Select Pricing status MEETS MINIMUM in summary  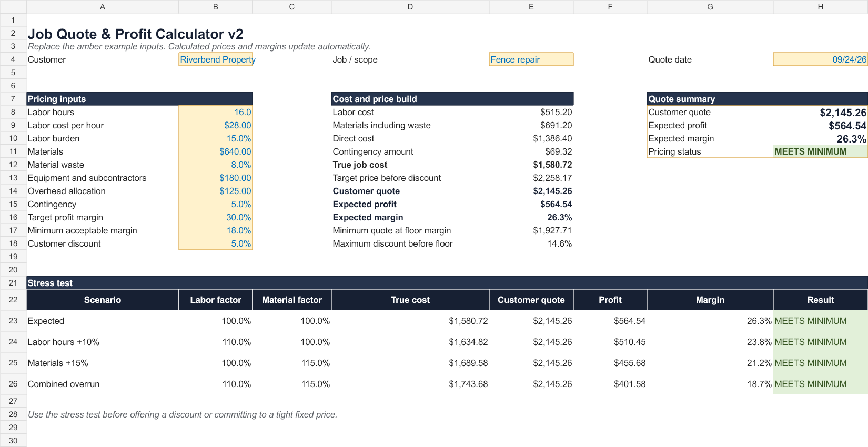[x=821, y=151]
